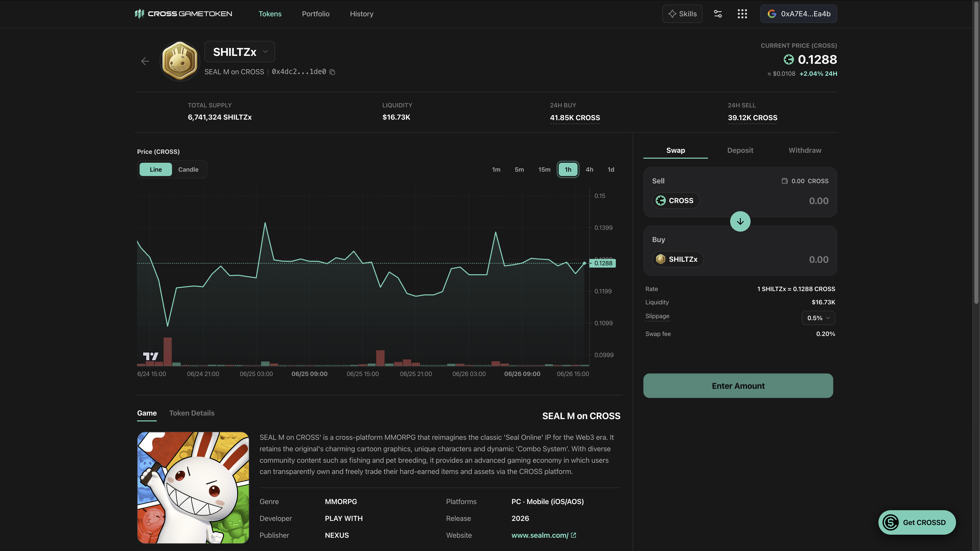Click the CROSS GAMETOKEN logo
Screen dimensions: 980x551
pyautogui.click(x=183, y=14)
